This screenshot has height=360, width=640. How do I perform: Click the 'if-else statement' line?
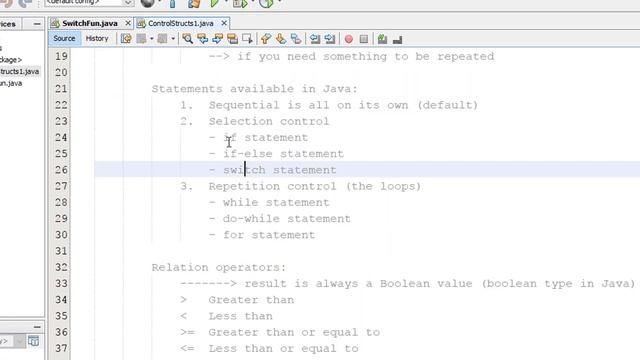(x=283, y=154)
